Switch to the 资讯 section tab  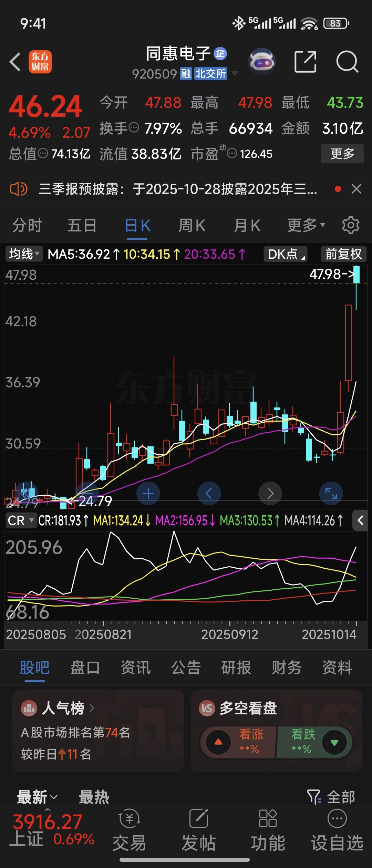[135, 668]
